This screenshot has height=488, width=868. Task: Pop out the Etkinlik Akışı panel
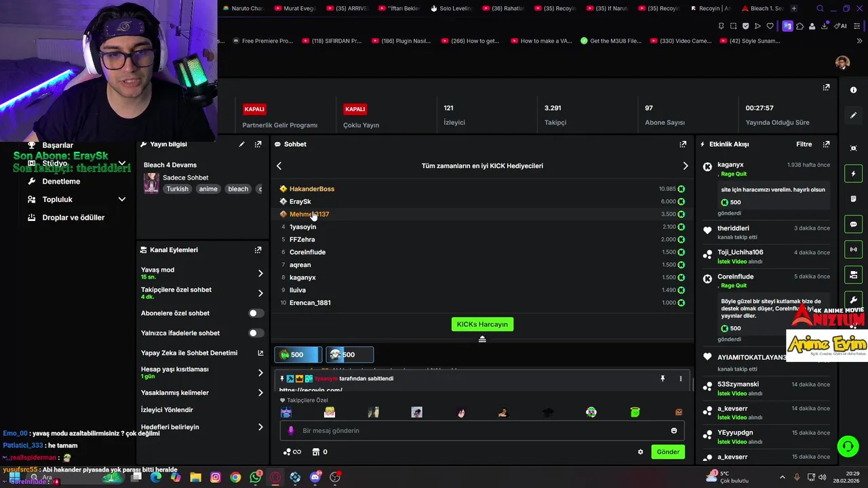[826, 144]
